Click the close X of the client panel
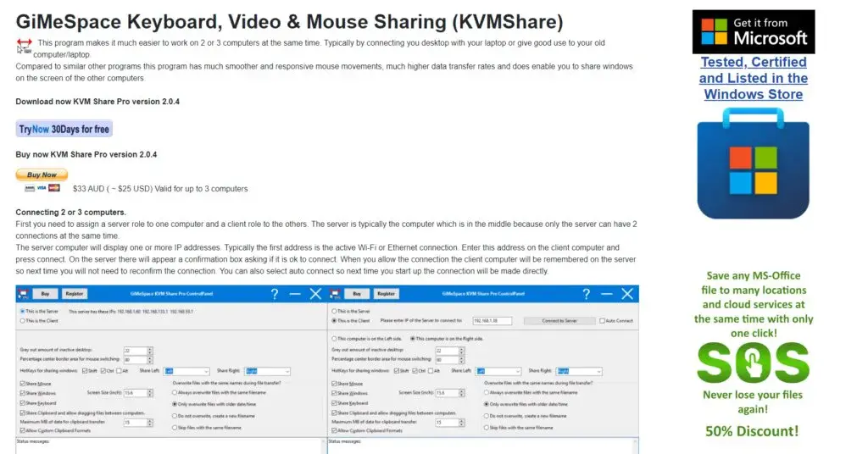Image resolution: width=868 pixels, height=454 pixels. 627,294
